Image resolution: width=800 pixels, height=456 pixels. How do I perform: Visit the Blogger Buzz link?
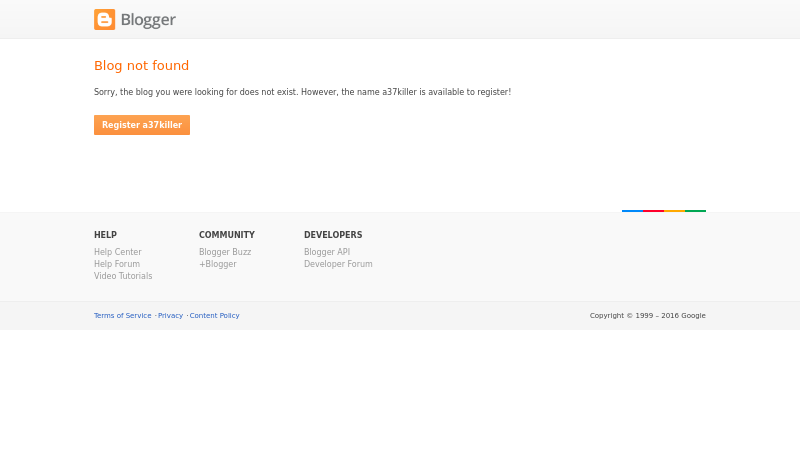click(225, 252)
